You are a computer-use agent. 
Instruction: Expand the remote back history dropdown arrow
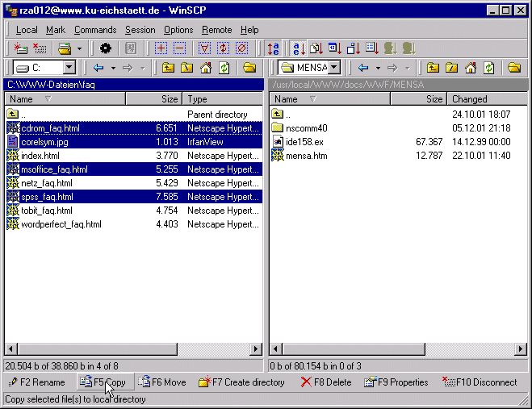378,68
